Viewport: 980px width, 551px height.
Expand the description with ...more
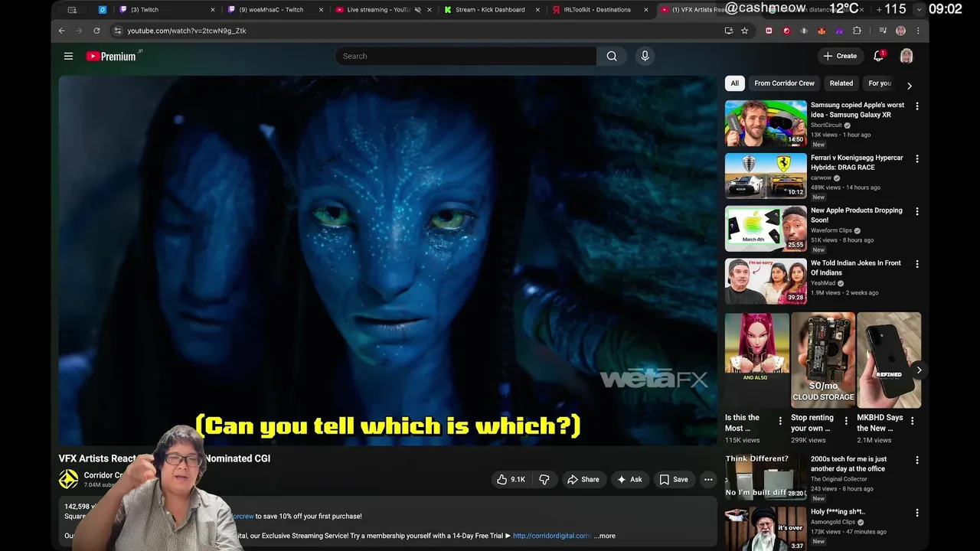[605, 536]
